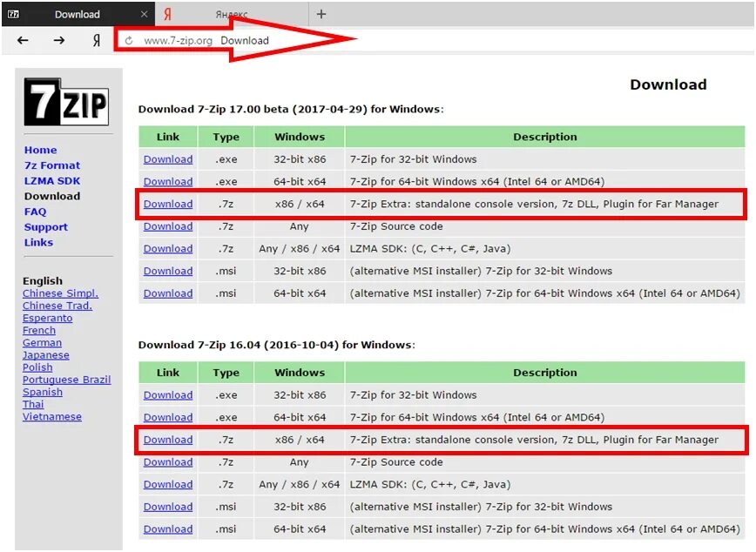Download 16.04 7-Zip Source code
This screenshot has width=756, height=552.
pos(168,461)
